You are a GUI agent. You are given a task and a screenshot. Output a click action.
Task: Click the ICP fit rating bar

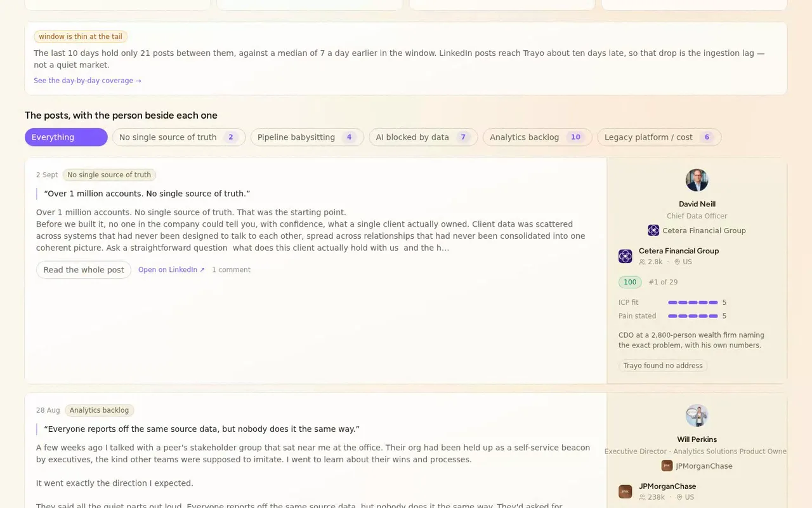(x=693, y=302)
